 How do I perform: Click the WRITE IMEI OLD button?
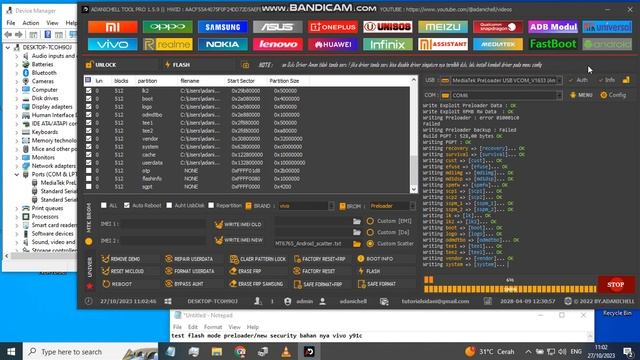238,224
